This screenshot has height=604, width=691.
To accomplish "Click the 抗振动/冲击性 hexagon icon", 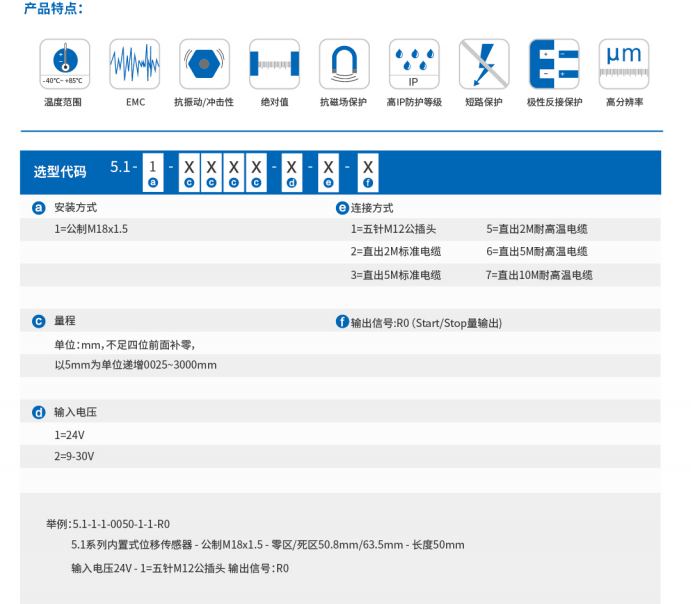I will pyautogui.click(x=204, y=64).
